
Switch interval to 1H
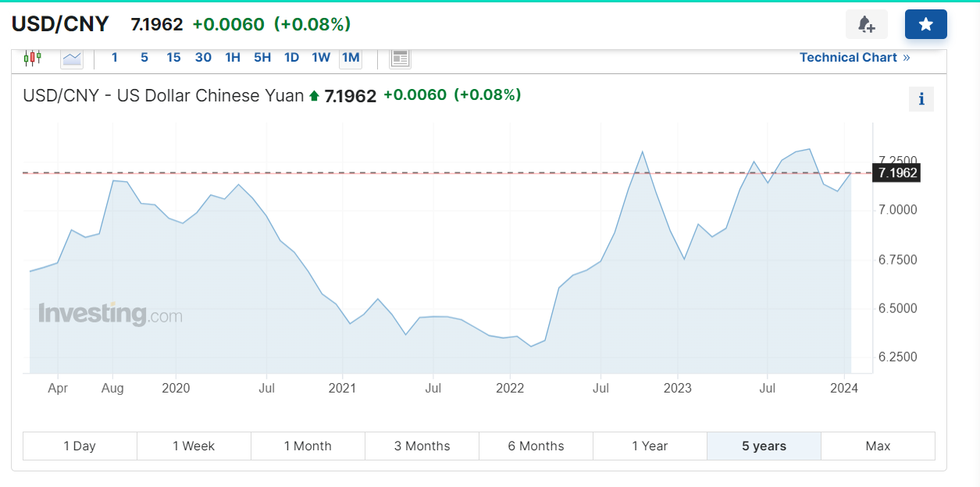[x=233, y=58]
